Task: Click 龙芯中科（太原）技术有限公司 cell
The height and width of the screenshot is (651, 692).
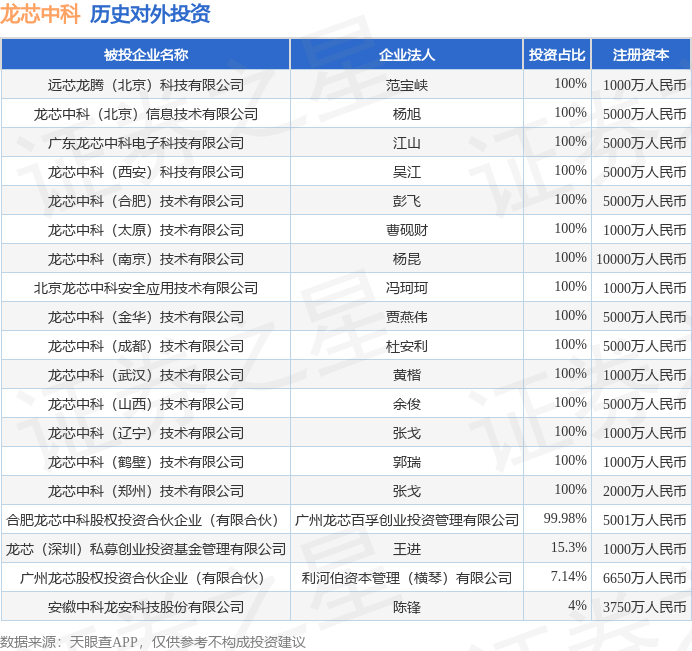Action: (146, 230)
